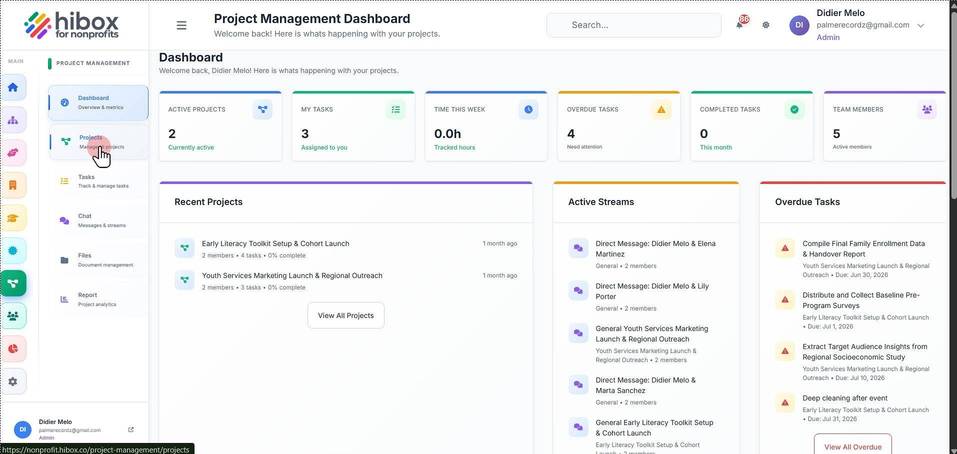Click the page vertical scrollbar
The image size is (957, 454).
click(x=953, y=104)
